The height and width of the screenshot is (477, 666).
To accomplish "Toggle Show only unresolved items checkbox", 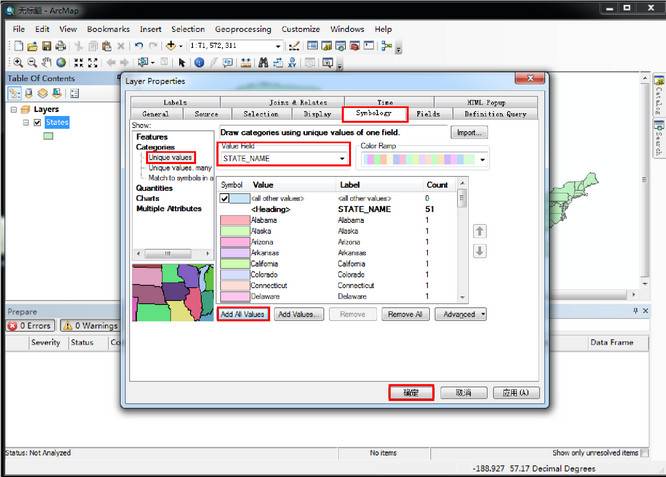I will point(644,453).
